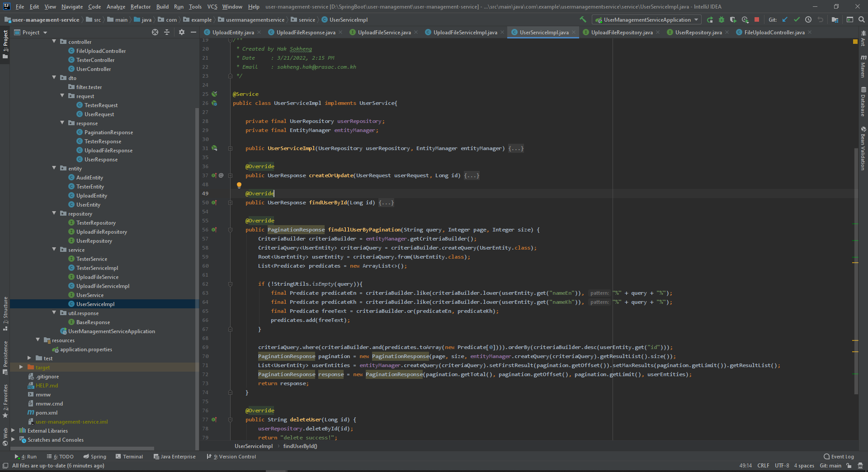Screen dimensions: 868x472
Task: Launch the Profiler icon in the toolbar
Action: pos(745,19)
